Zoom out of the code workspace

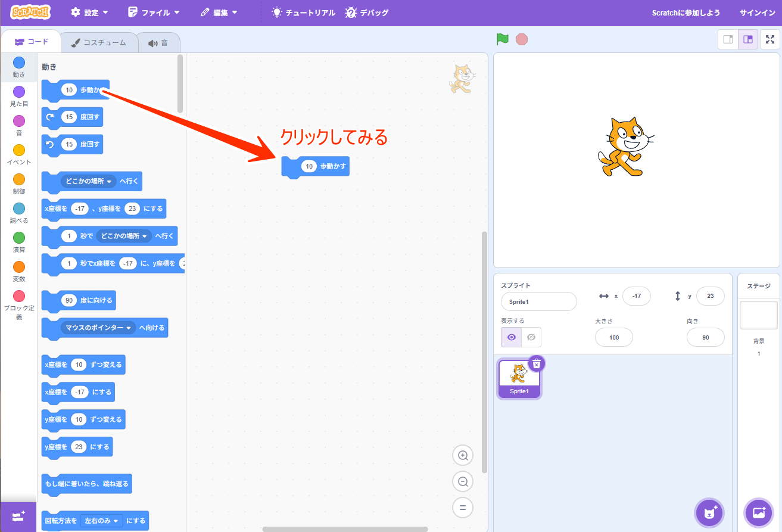[463, 481]
